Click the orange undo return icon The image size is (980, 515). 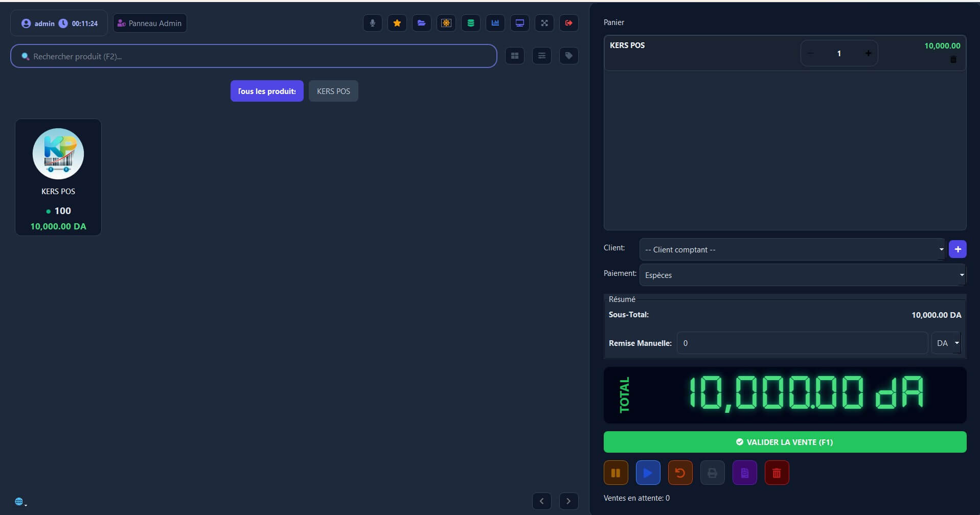click(680, 473)
